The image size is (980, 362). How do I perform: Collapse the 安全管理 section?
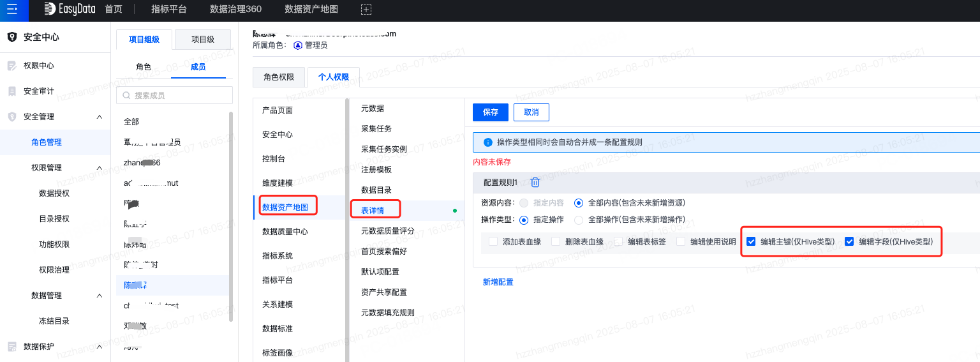99,117
